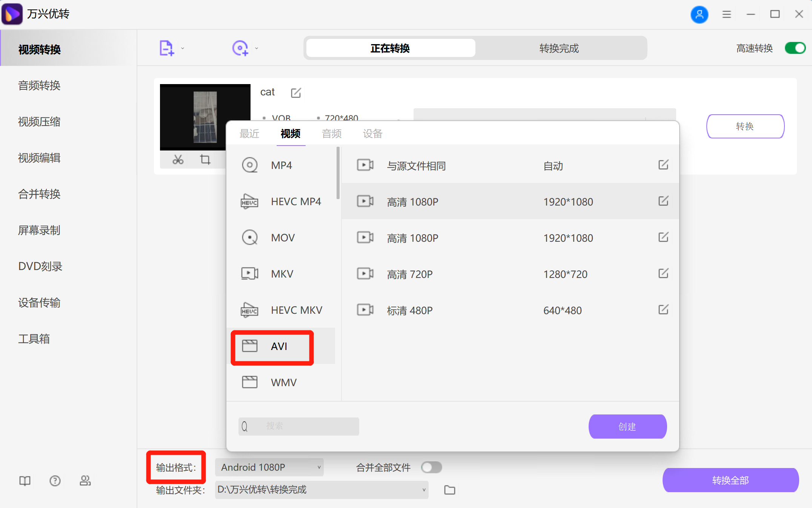Switch to the 转换完成 tab
812x508 pixels.
(558, 48)
